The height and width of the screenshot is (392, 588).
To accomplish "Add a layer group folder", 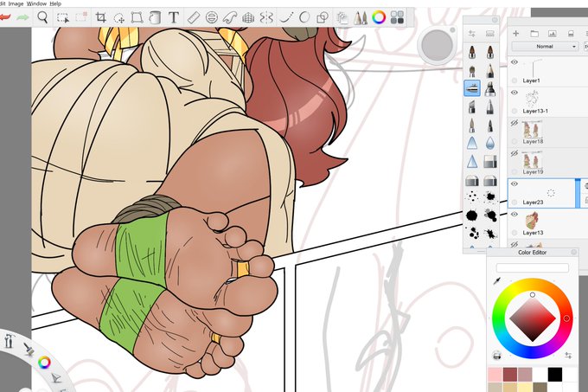I will (x=534, y=34).
